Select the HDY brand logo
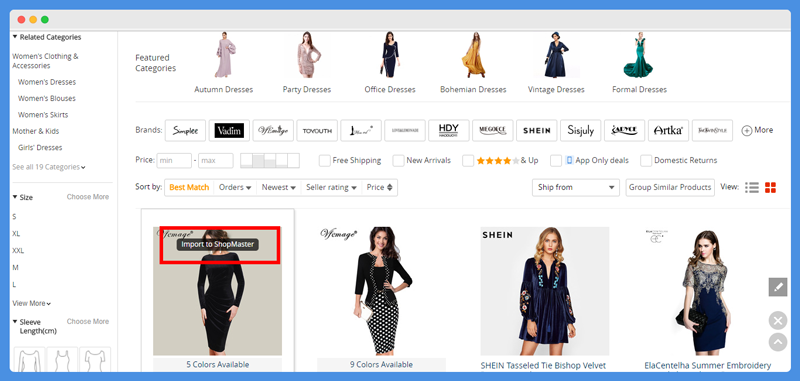The width and height of the screenshot is (800, 381). point(448,131)
